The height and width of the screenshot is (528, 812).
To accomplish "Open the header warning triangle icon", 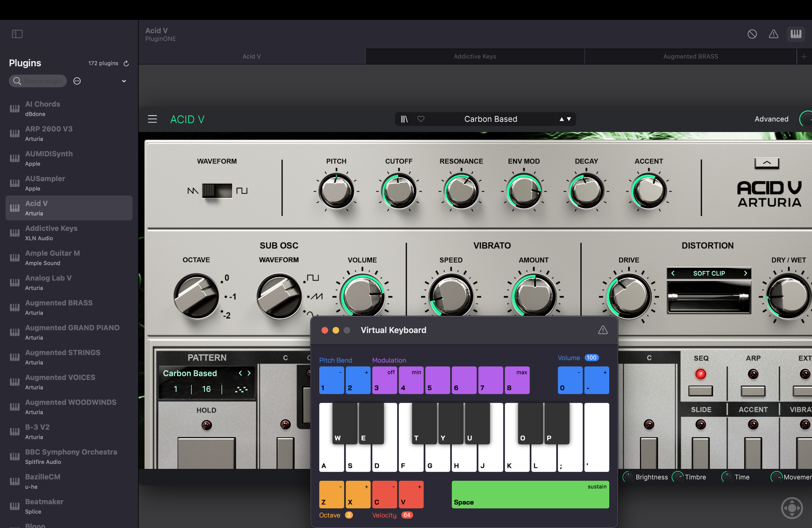I will [773, 34].
